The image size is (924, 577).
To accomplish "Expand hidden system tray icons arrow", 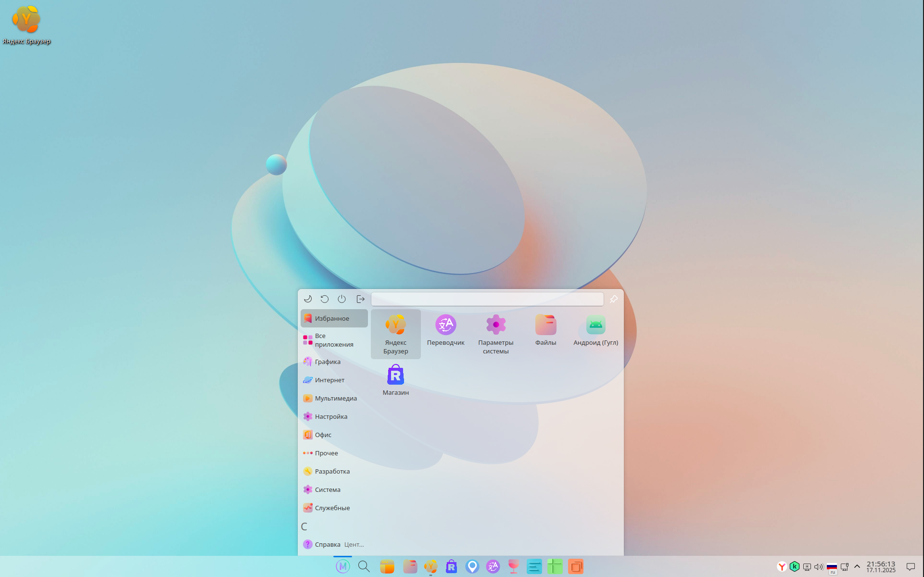I will [857, 566].
